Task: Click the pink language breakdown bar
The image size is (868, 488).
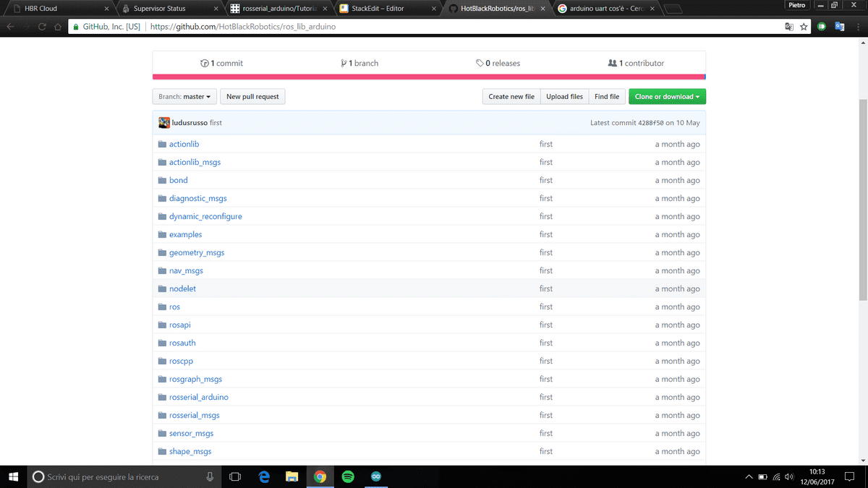Action: coord(428,77)
